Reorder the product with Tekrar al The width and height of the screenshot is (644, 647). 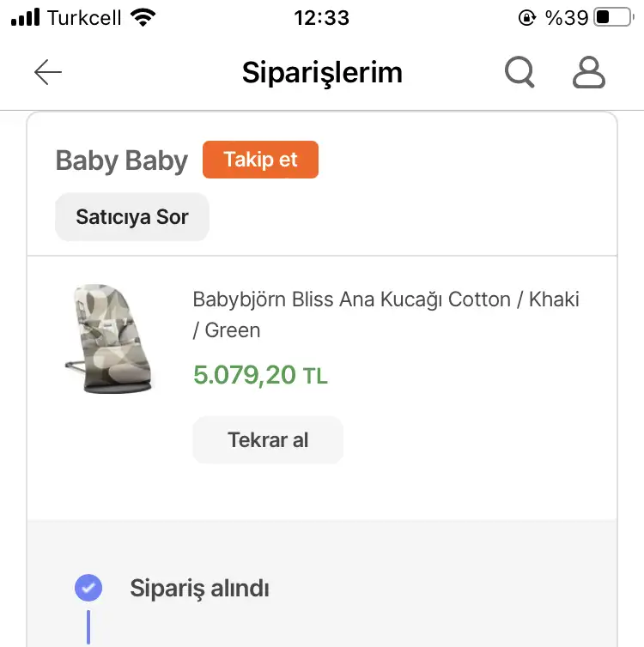(x=268, y=440)
